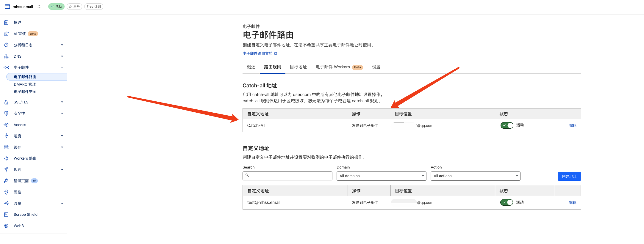Expand the 缓存 sidebar section
Viewport: 644px width, 244px height.
pyautogui.click(x=62, y=147)
